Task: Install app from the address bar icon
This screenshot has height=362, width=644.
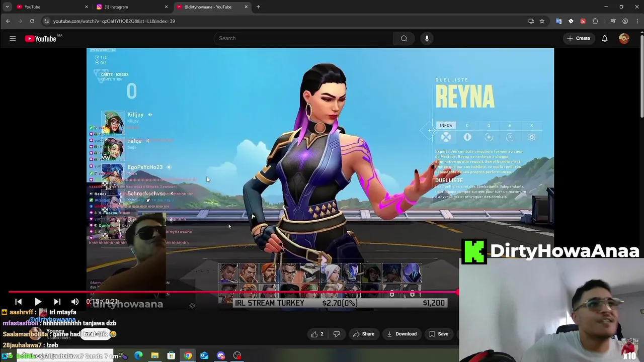Action: click(x=531, y=21)
